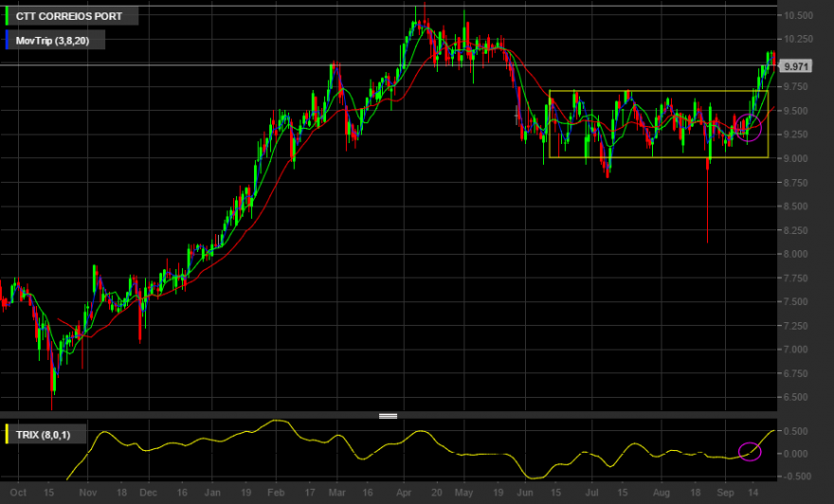Click the 9.000 price axis label

coord(796,158)
